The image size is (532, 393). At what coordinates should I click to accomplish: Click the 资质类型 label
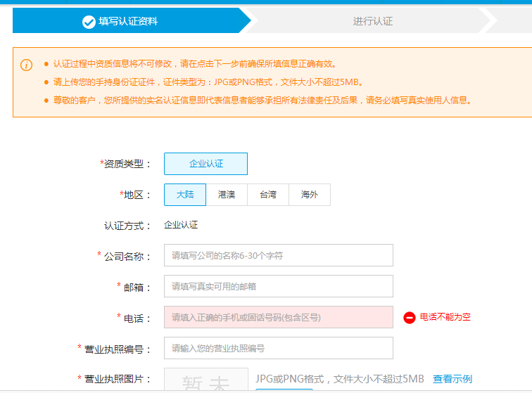tap(125, 164)
